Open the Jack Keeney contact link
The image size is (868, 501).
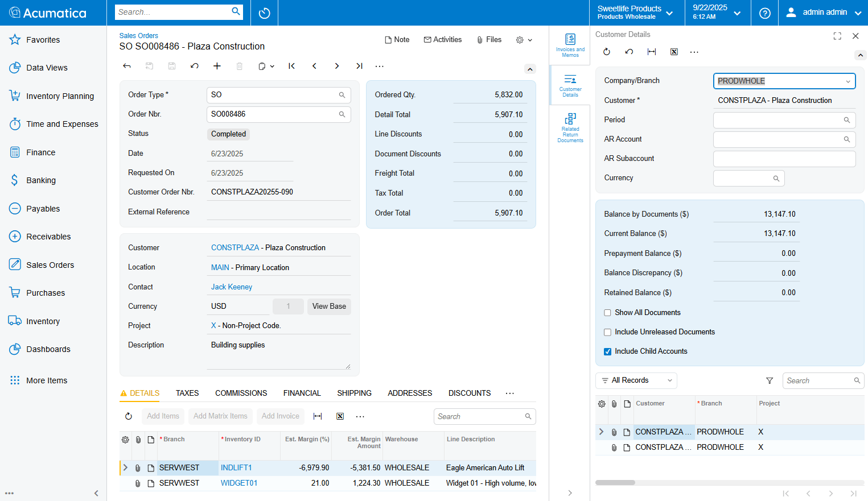[232, 287]
